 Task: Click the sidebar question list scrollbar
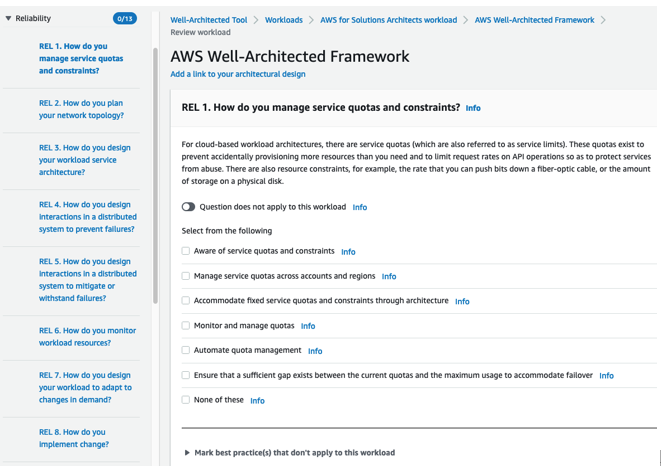click(x=155, y=175)
